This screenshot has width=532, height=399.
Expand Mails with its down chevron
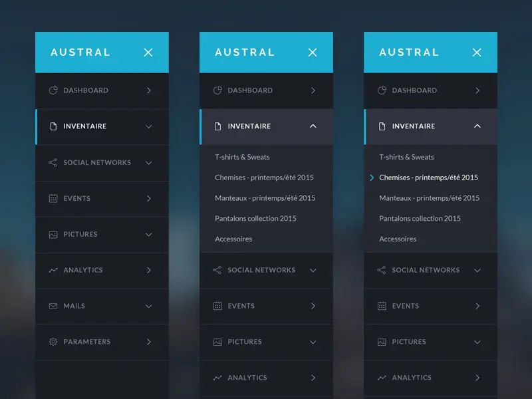pyautogui.click(x=148, y=306)
